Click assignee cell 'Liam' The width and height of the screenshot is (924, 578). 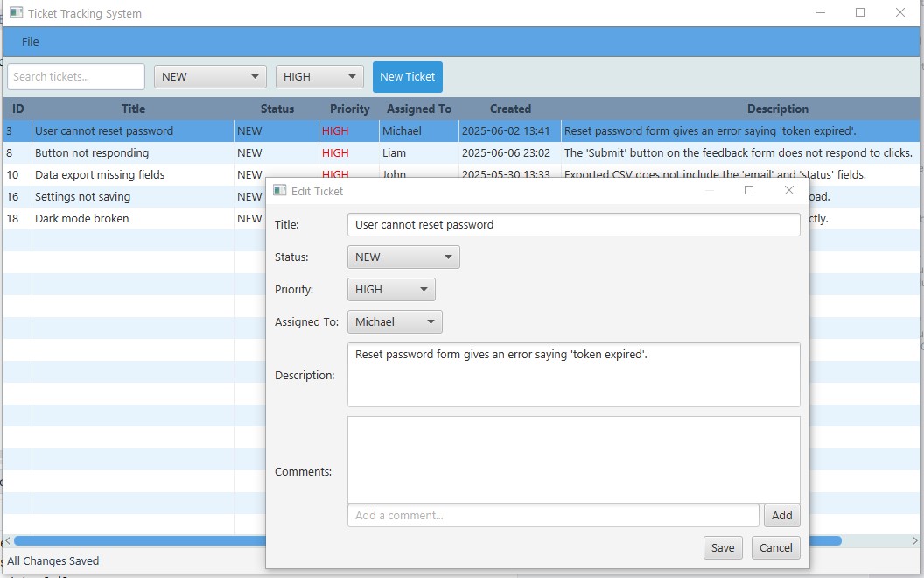(x=418, y=152)
